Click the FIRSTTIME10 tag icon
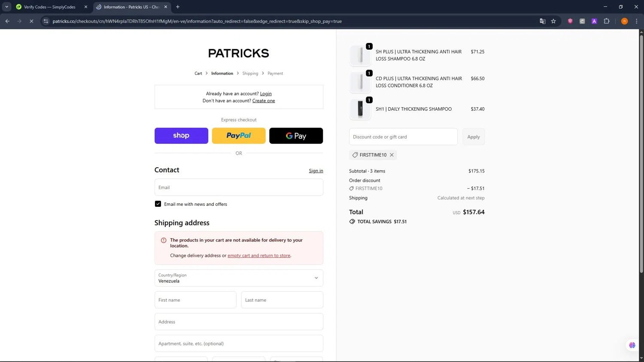644x362 pixels. pos(355,155)
